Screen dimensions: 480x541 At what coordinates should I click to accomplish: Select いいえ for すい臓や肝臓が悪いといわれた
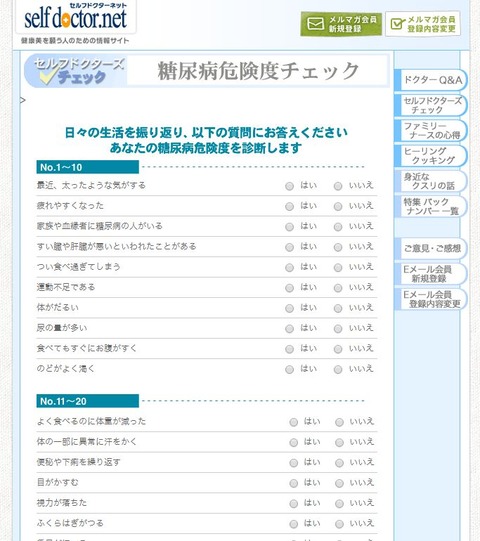click(x=338, y=247)
